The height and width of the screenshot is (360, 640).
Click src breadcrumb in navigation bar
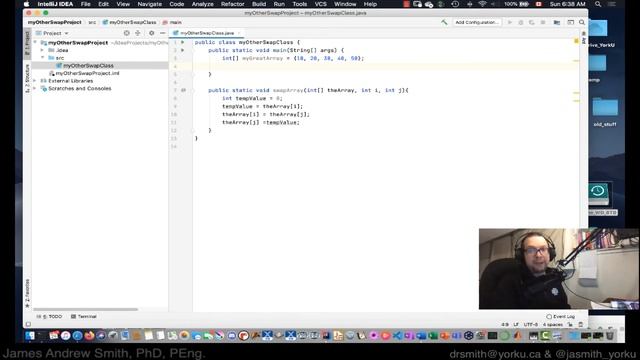point(92,22)
